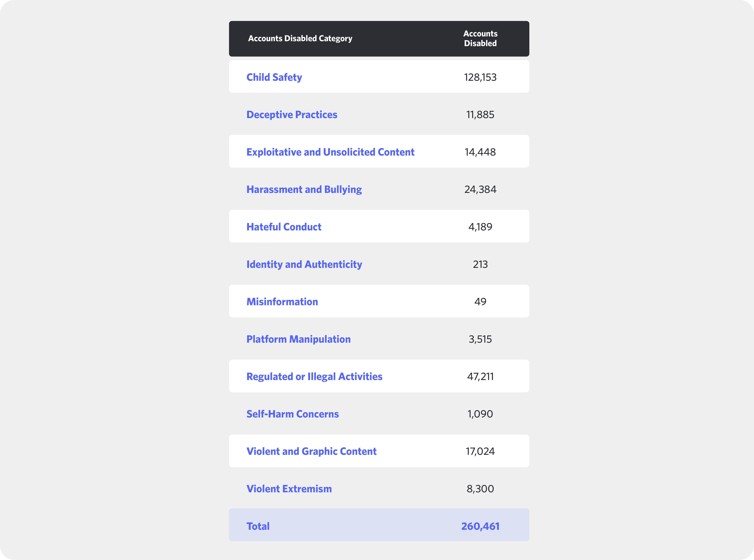Select the 8,300 Violent Extremism value

click(480, 489)
